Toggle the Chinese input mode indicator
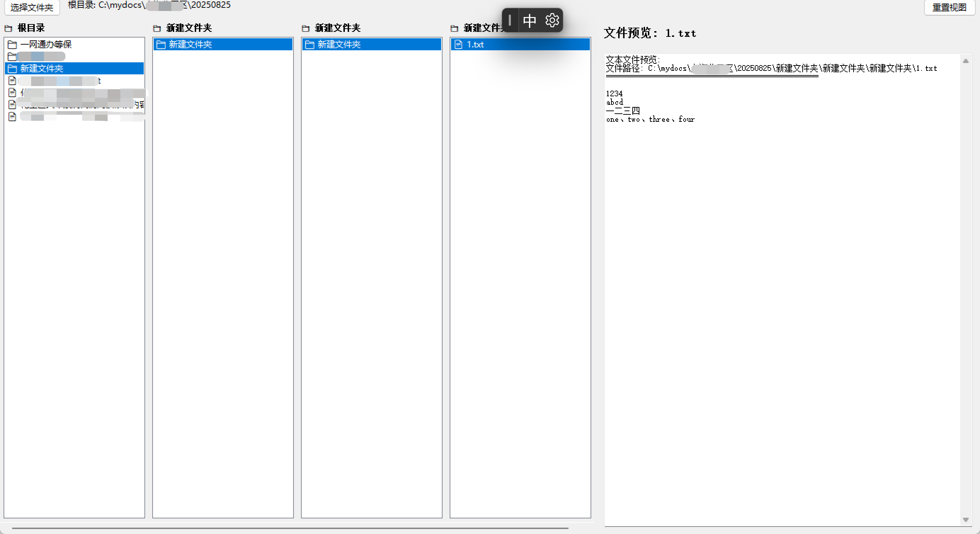 point(529,20)
